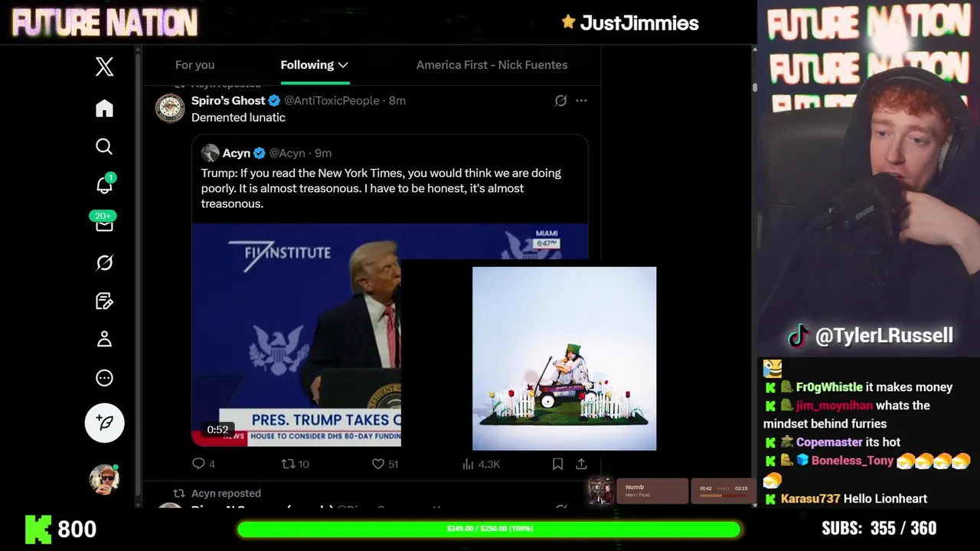
Task: Open Notifications bell icon
Action: pos(104,184)
